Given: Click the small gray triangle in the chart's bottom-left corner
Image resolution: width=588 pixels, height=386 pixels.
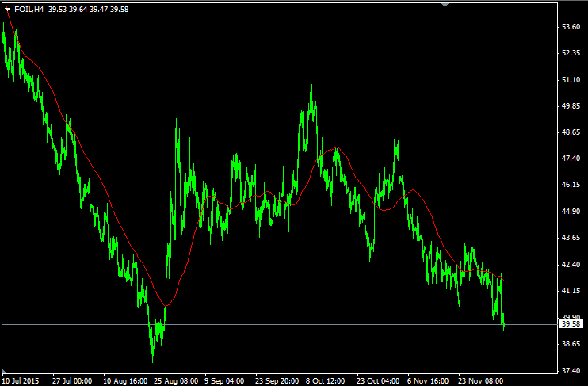Looking at the screenshot, I should click(x=4, y=372).
